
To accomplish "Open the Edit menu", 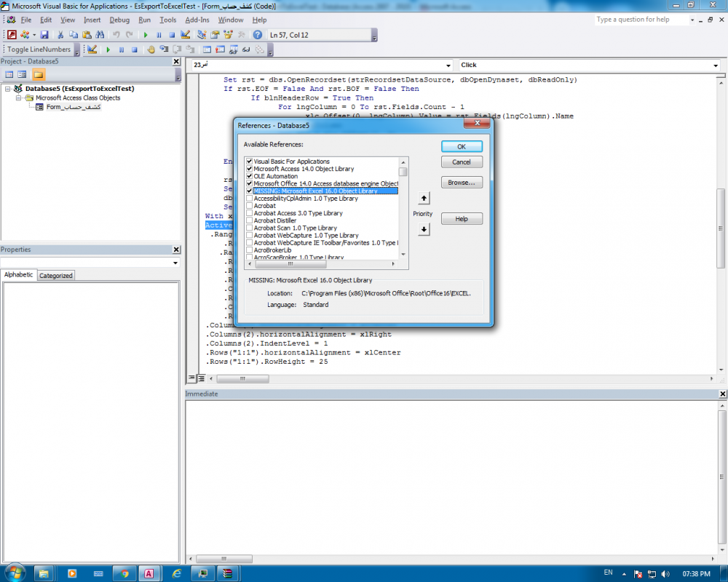I will pyautogui.click(x=45, y=20).
